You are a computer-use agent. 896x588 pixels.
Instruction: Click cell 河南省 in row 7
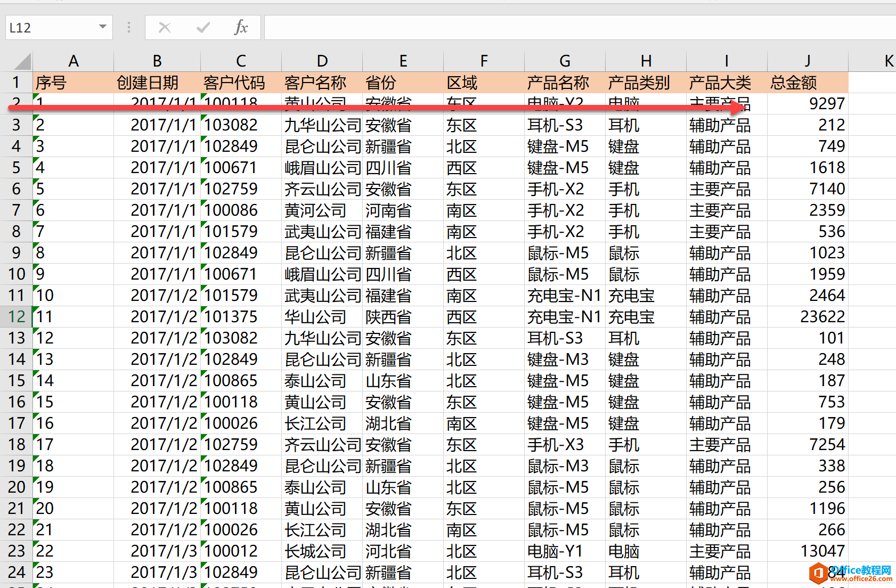[x=403, y=210]
